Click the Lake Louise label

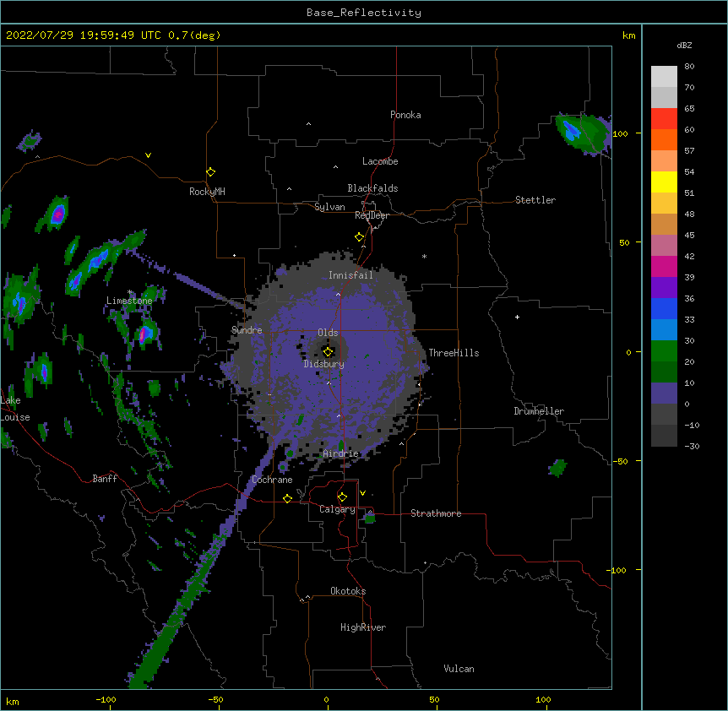15,409
